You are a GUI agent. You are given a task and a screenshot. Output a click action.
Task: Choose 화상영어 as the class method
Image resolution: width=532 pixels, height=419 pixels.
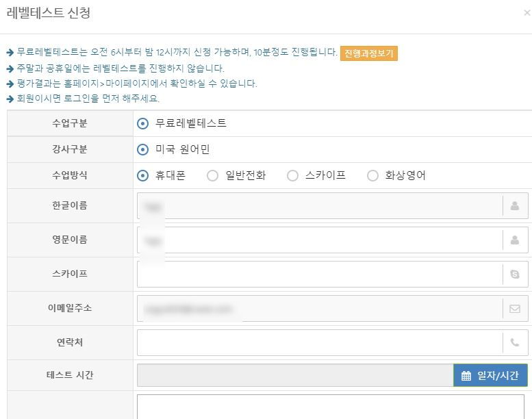click(372, 175)
